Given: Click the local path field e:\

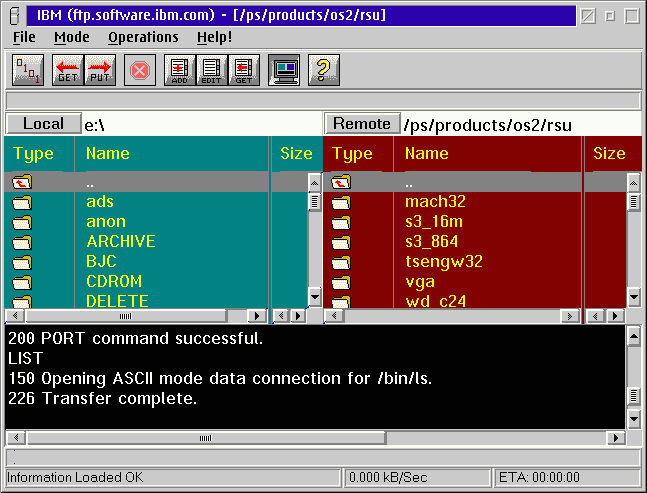Looking at the screenshot, I should coord(202,124).
